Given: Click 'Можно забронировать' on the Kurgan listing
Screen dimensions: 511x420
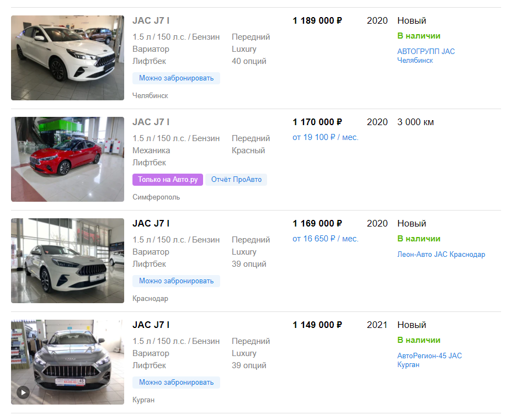Looking at the screenshot, I should coord(176,382).
